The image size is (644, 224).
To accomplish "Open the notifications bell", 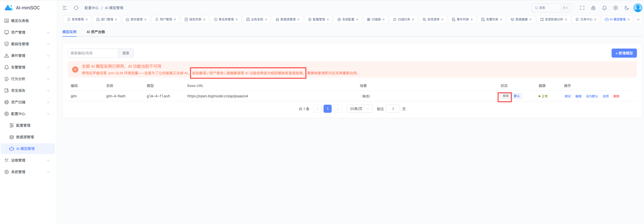I will click(x=604, y=8).
